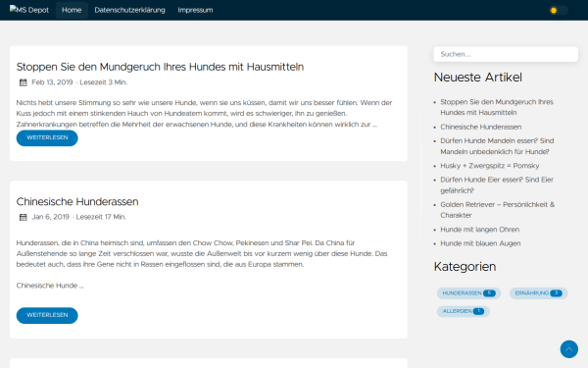The height and width of the screenshot is (368, 588).
Task: Open Datenschutzerklärung page
Action: click(x=129, y=10)
